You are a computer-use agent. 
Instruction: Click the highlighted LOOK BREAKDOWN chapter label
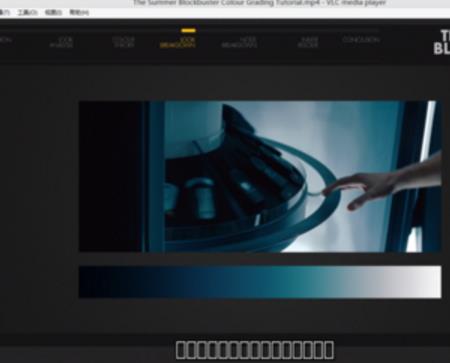[178, 42]
